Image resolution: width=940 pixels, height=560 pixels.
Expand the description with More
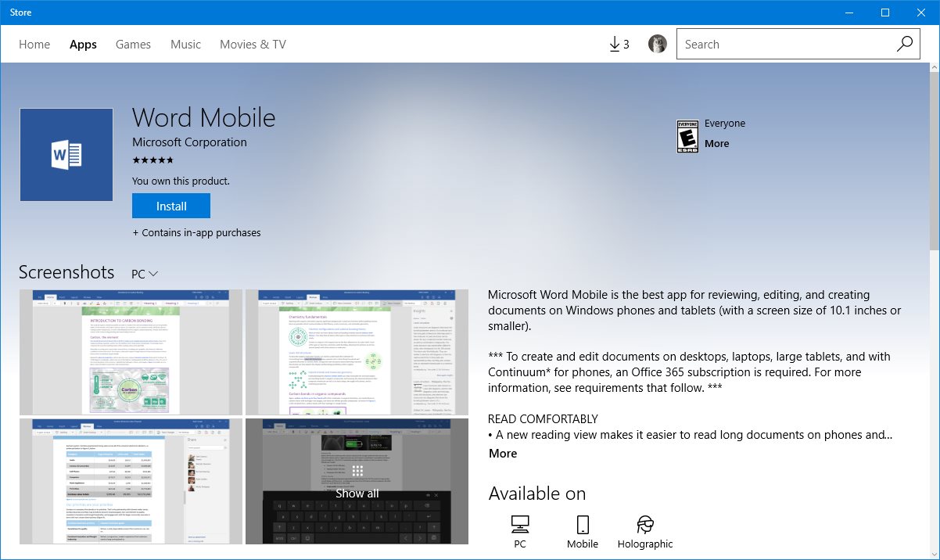(503, 454)
